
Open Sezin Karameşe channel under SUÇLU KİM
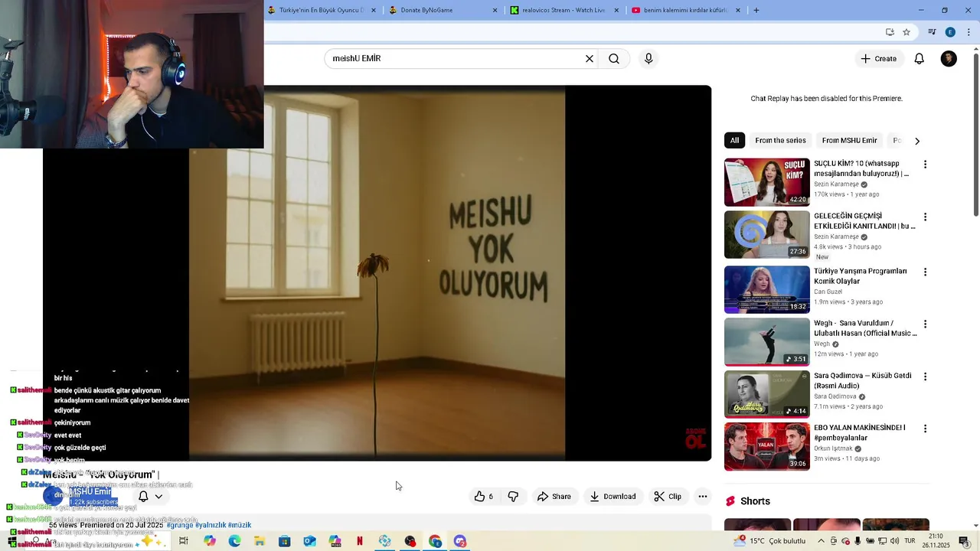pyautogui.click(x=836, y=184)
